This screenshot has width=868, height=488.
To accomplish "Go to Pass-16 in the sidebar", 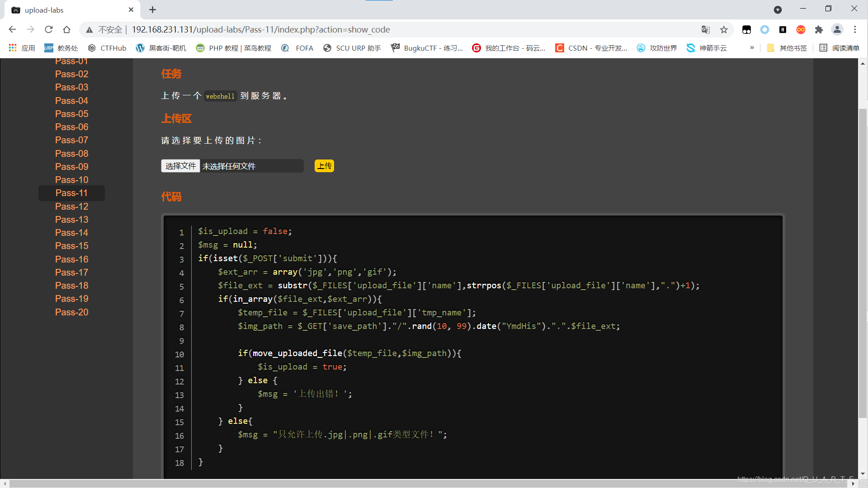I will pyautogui.click(x=71, y=259).
